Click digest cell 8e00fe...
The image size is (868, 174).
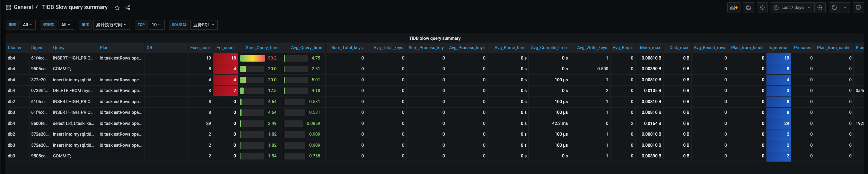point(40,123)
